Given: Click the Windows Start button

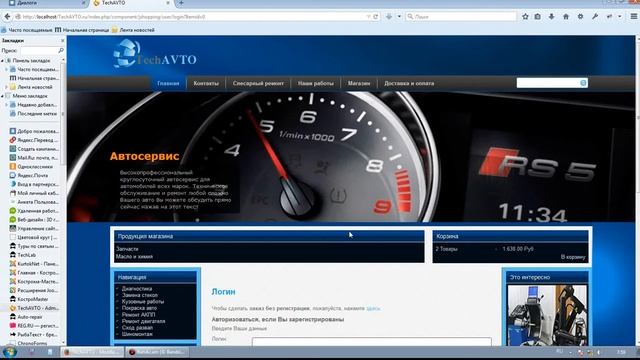Looking at the screenshot, I should (x=9, y=352).
